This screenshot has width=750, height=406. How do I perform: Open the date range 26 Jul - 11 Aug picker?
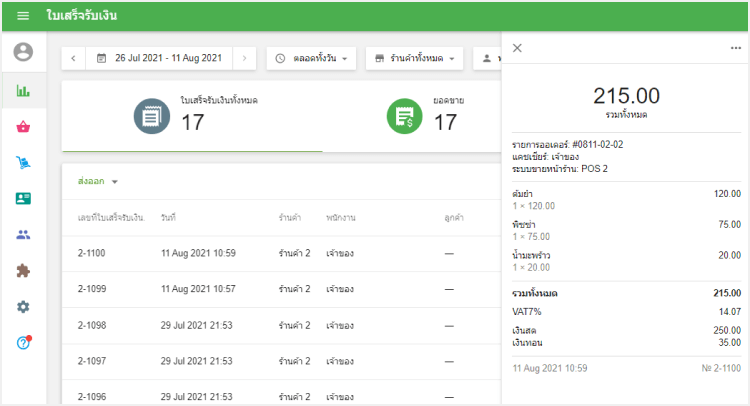click(159, 59)
